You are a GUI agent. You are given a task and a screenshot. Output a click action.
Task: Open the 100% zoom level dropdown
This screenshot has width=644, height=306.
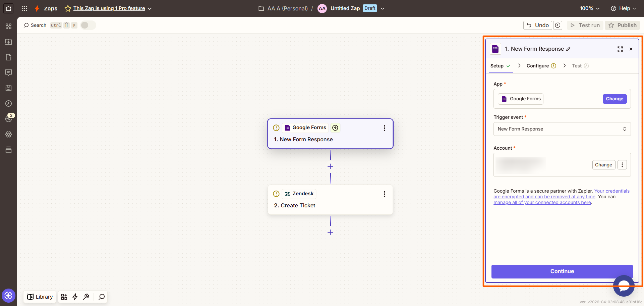point(590,8)
